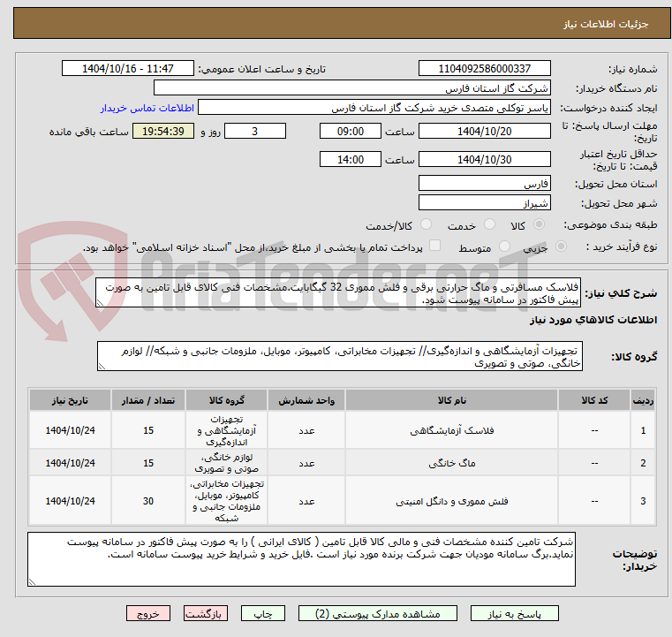Click the ردیف column header
Screen dimensions: 672x637
pos(643,400)
